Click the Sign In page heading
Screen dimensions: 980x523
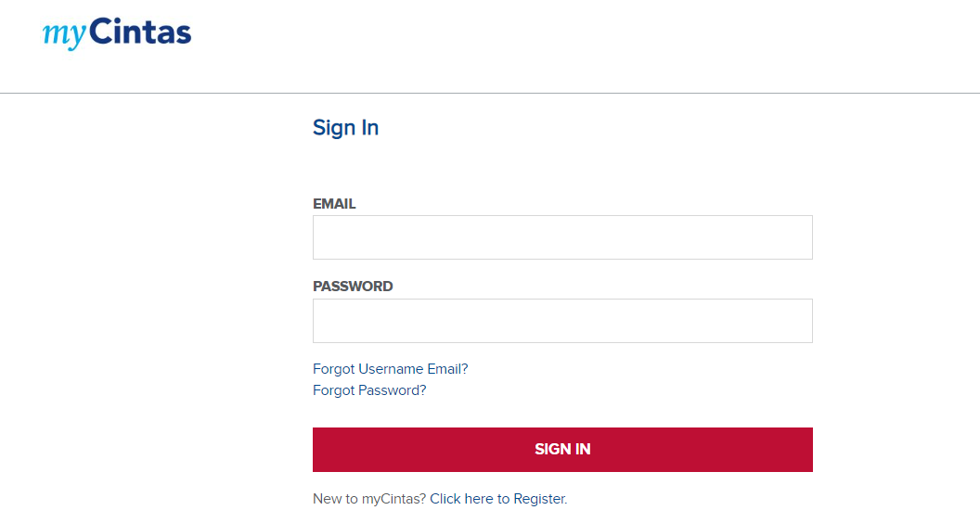pos(345,127)
